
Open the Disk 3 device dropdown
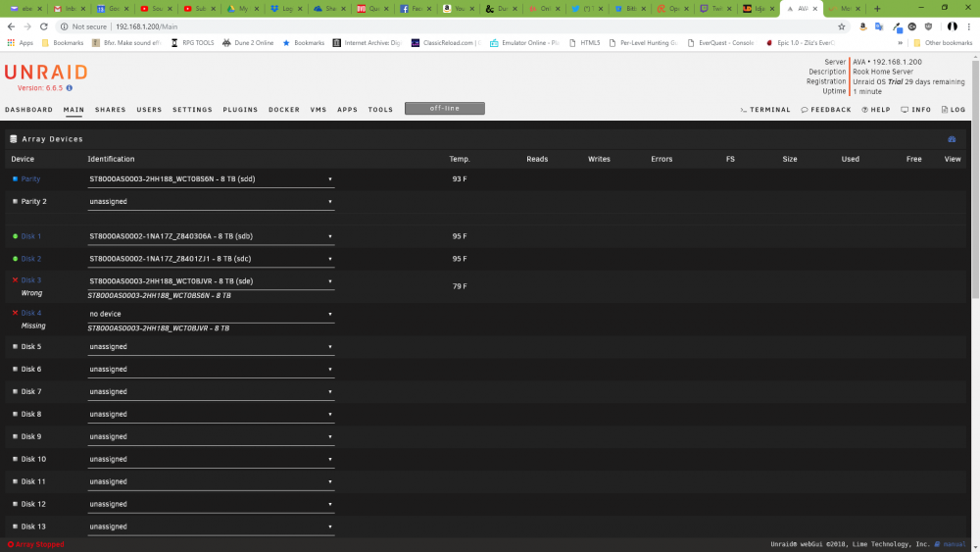211,282
